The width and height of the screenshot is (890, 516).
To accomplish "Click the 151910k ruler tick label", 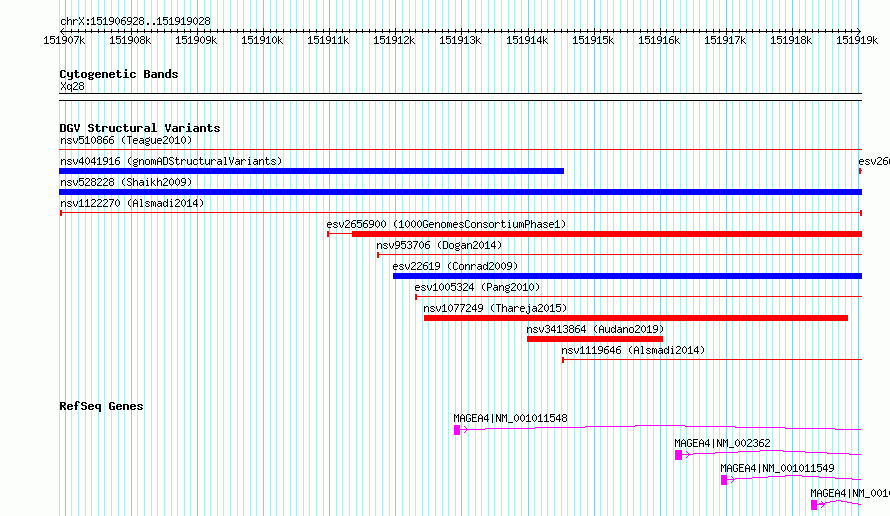I will (x=262, y=40).
